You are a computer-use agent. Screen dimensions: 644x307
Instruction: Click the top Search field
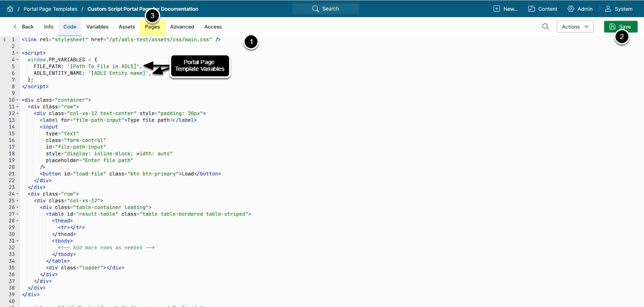326,9
